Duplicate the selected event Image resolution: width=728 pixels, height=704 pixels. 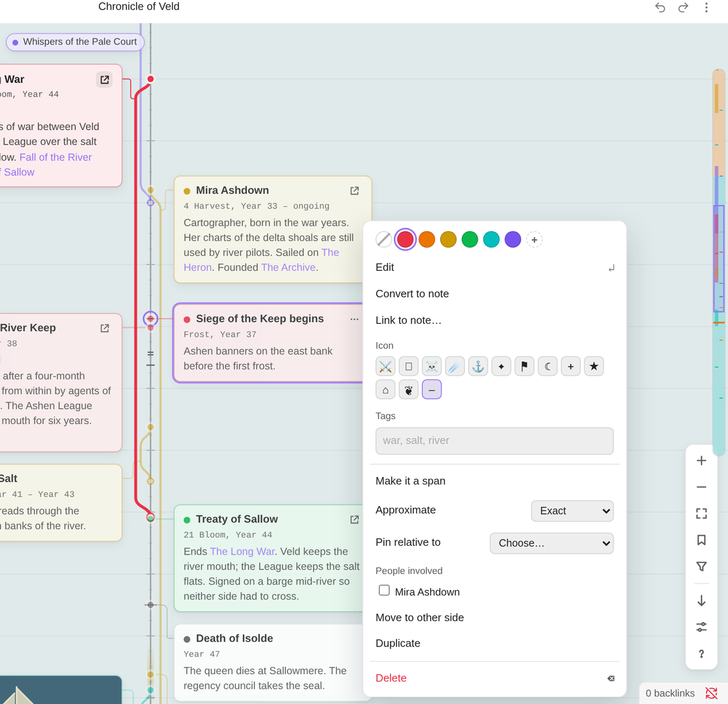[x=494, y=643]
